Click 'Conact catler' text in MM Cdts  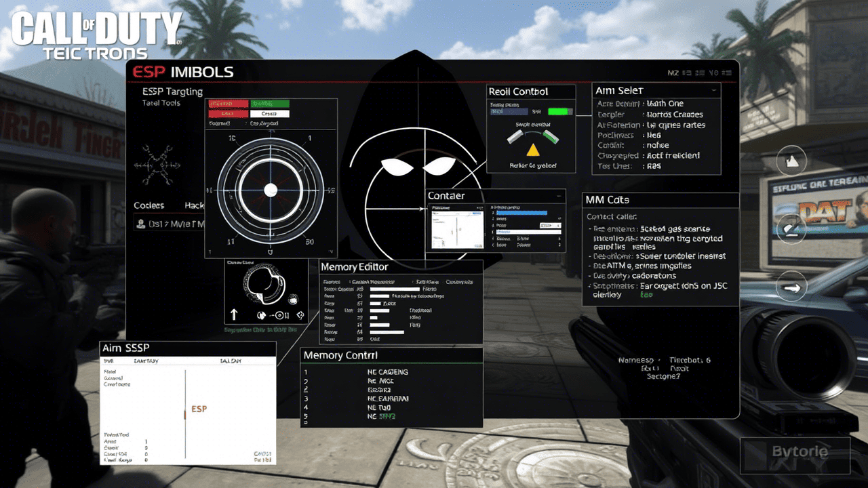coord(612,216)
